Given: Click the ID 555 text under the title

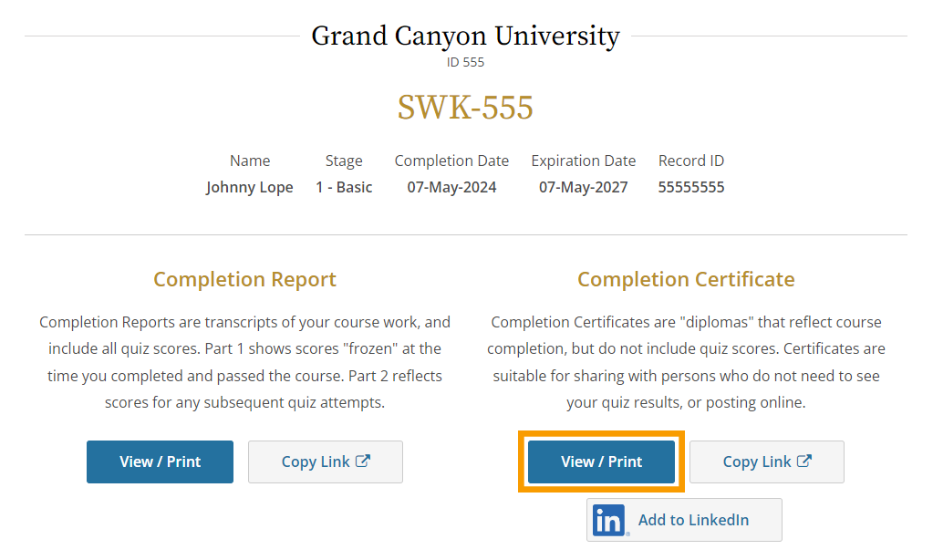Looking at the screenshot, I should tap(465, 62).
